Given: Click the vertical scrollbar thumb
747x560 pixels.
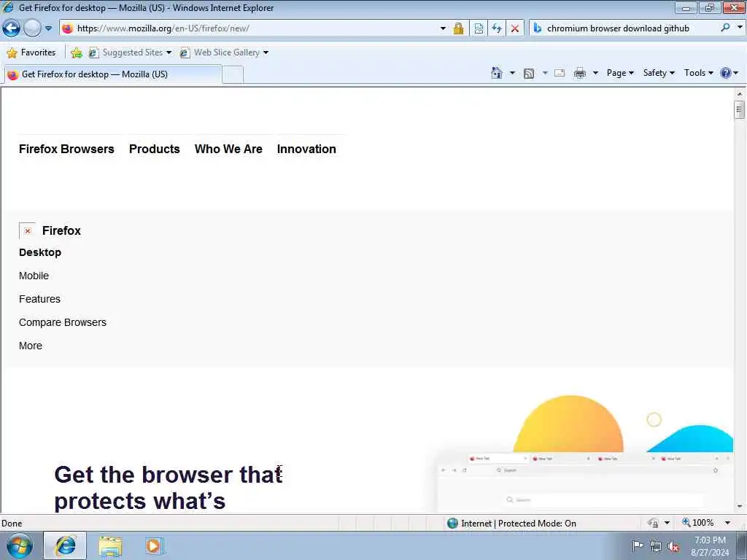Looking at the screenshot, I should 740,110.
